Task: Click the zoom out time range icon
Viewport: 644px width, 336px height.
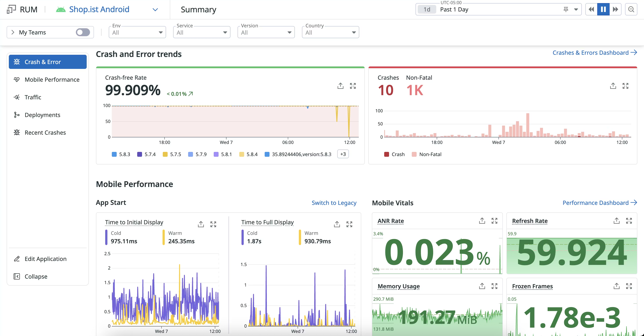Action: coord(631,9)
